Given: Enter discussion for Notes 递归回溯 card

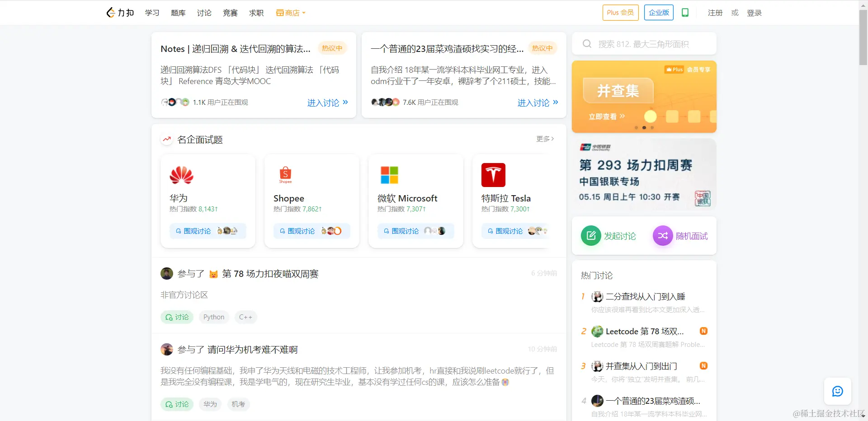Looking at the screenshot, I should pyautogui.click(x=327, y=103).
